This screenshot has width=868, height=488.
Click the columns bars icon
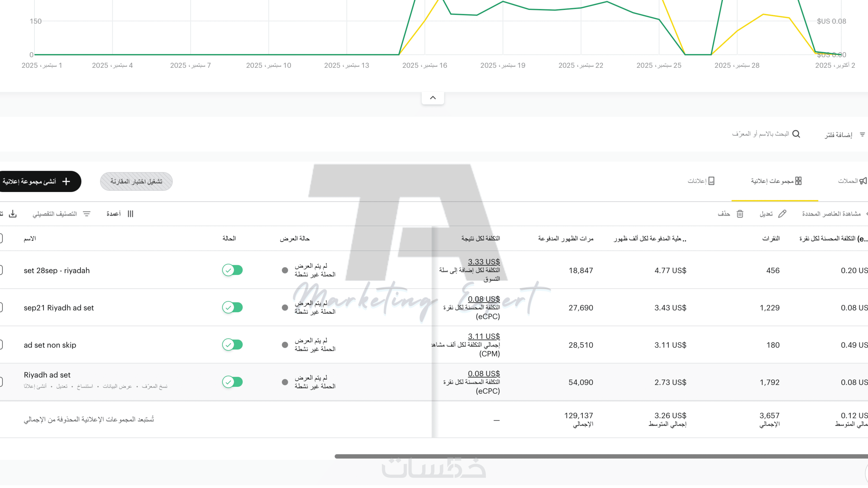130,214
